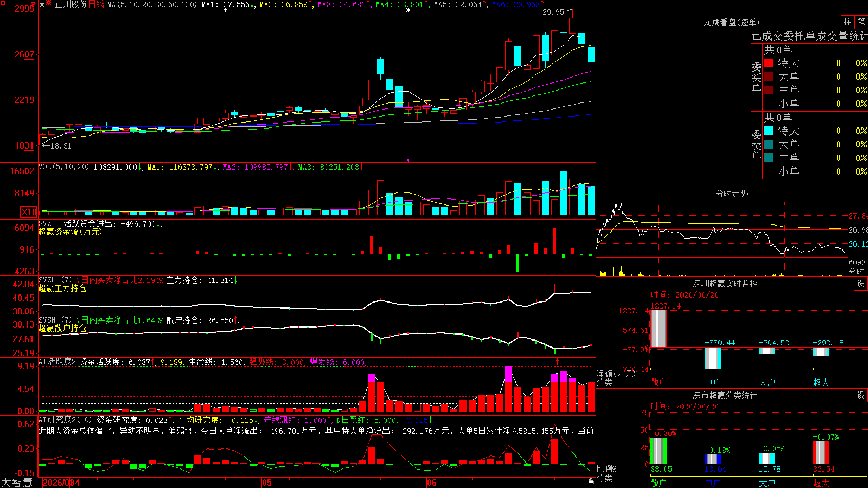868x488 pixels.
Task: Click the red flower icon before 正川股份
Action: click(49, 4)
